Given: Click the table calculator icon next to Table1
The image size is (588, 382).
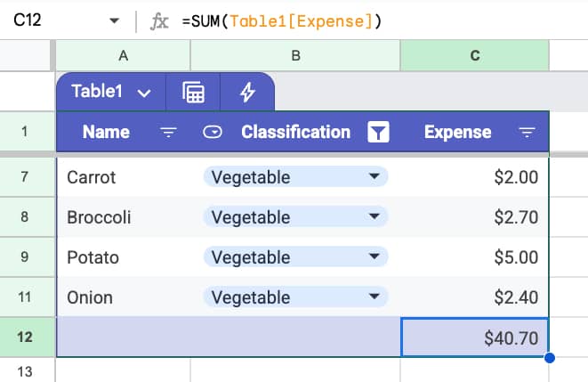Looking at the screenshot, I should pos(194,92).
